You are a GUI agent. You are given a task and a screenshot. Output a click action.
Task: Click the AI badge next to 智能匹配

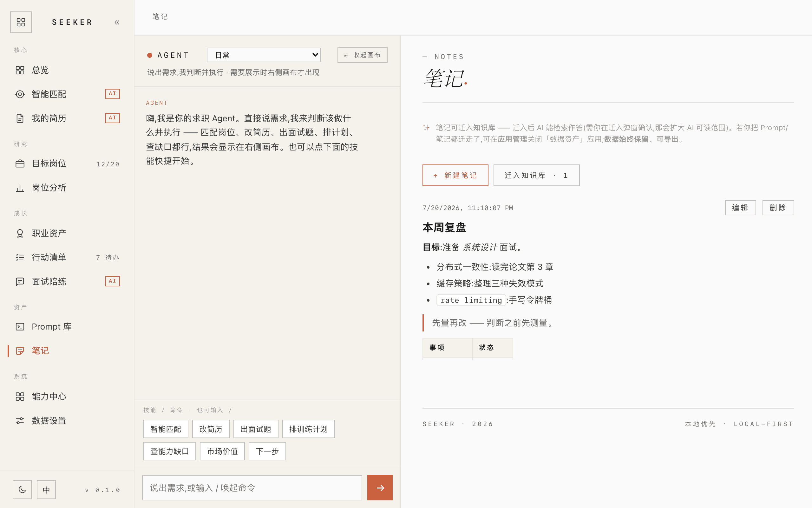[x=112, y=94]
